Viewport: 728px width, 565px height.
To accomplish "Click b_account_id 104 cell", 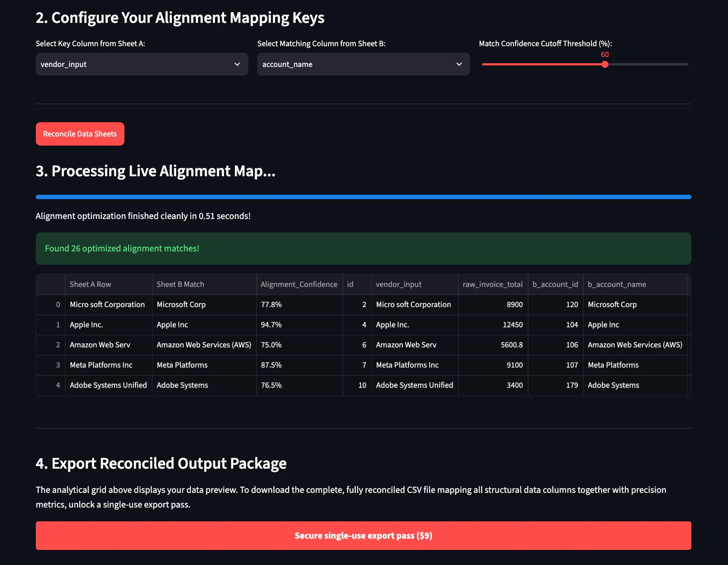I will click(x=555, y=325).
